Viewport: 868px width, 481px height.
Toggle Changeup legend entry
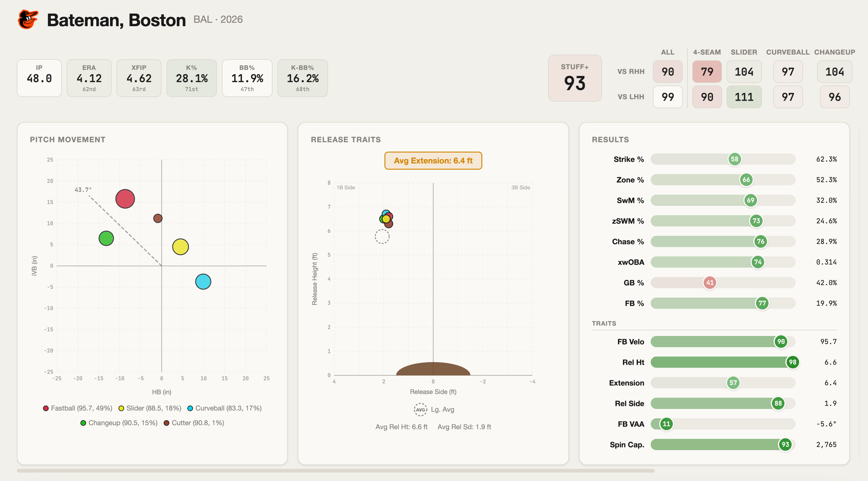119,423
